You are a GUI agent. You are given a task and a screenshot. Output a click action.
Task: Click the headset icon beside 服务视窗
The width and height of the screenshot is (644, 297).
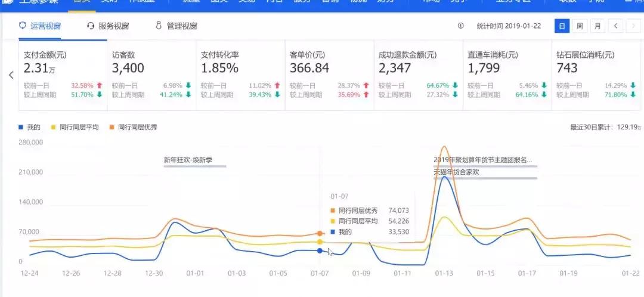coord(91,26)
